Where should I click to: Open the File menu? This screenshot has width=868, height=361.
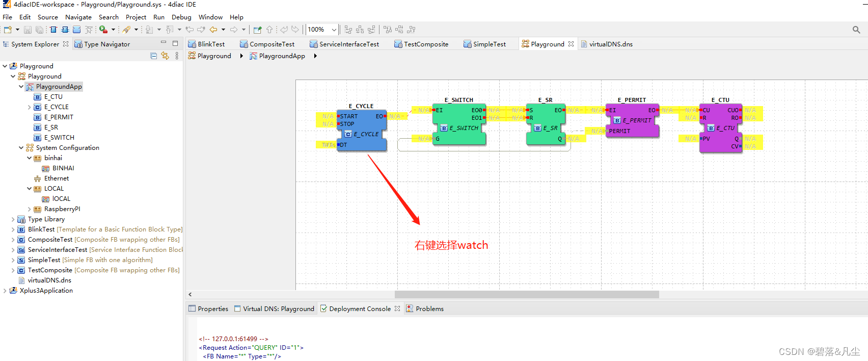pyautogui.click(x=8, y=17)
